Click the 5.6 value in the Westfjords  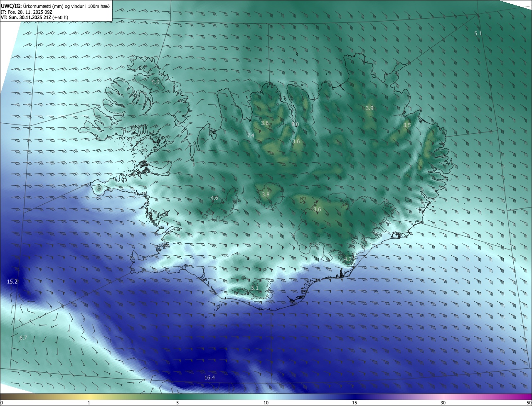[155, 83]
